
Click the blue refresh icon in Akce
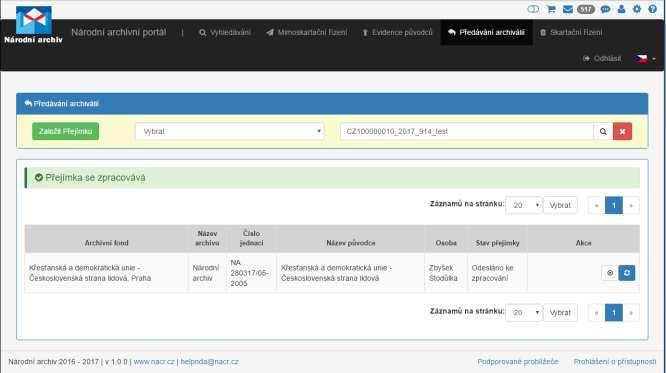pyautogui.click(x=626, y=273)
